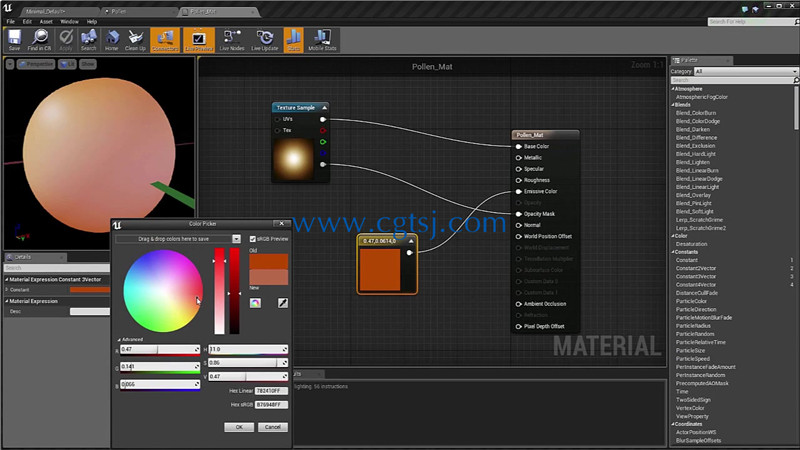800x450 pixels.
Task: Collapse the Texture Sample node arrow
Action: tap(324, 108)
